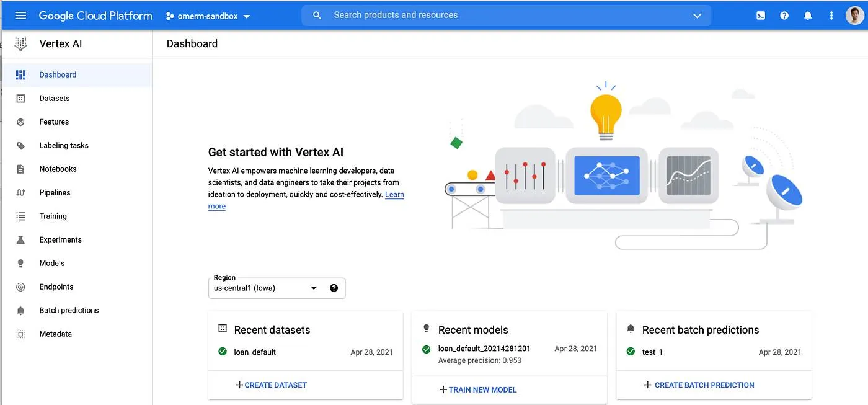Open Endpoints from the sidebar
This screenshot has width=868, height=405.
[x=56, y=287]
